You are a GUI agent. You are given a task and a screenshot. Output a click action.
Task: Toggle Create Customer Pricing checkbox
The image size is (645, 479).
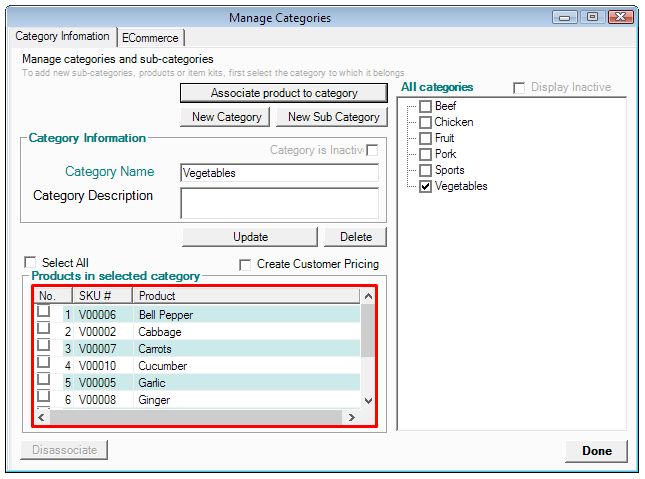coord(246,265)
